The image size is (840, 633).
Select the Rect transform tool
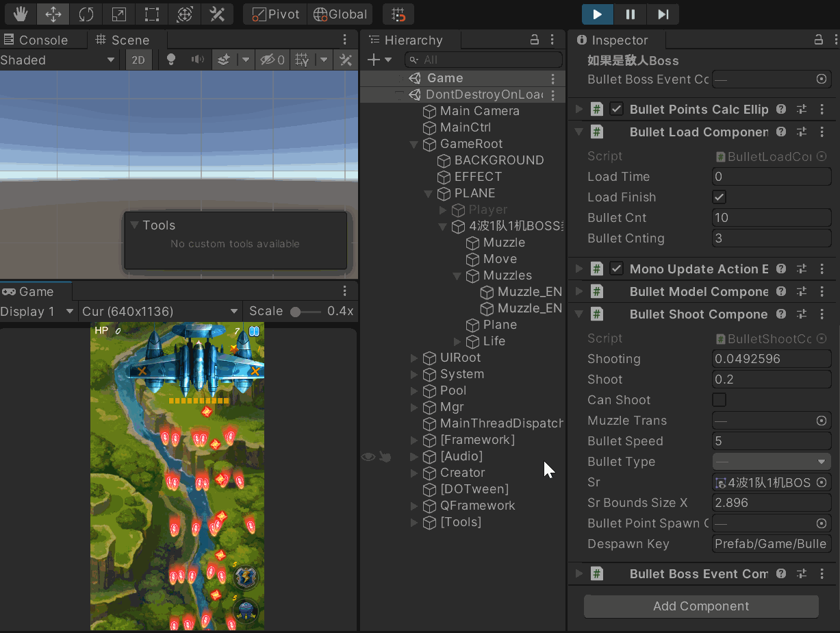(152, 14)
